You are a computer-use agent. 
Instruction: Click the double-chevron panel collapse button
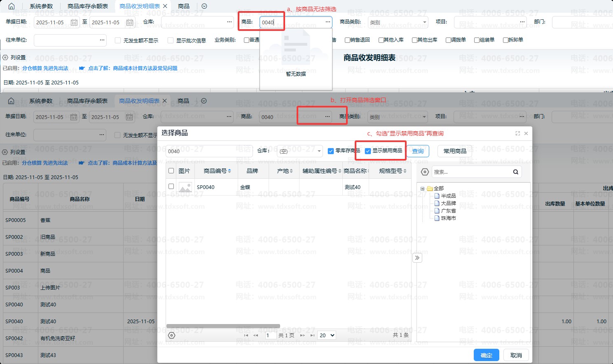(x=417, y=258)
